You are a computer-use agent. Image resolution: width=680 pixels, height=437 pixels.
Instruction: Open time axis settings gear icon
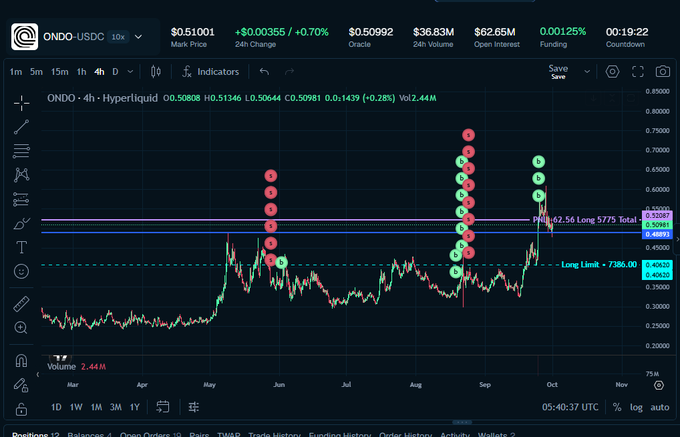(x=659, y=385)
